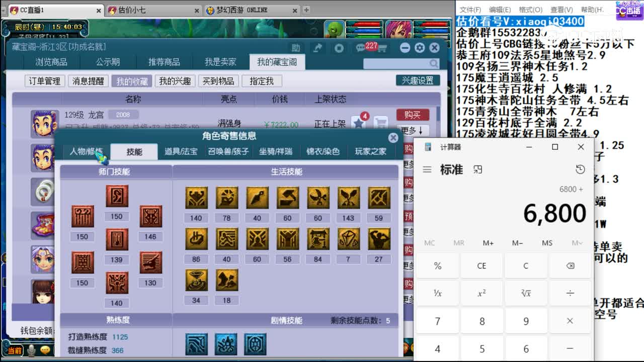Click the 兴趣设置 button
The image size is (644, 362).
coord(418,80)
